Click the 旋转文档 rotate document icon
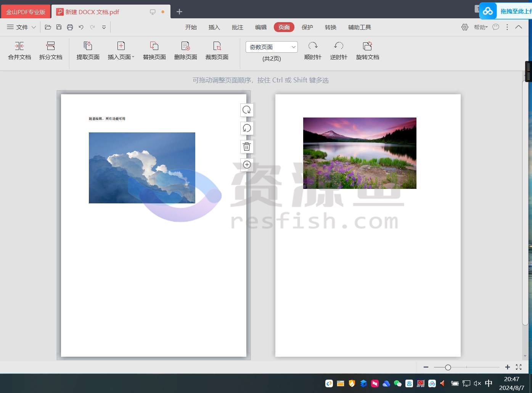 point(367,46)
